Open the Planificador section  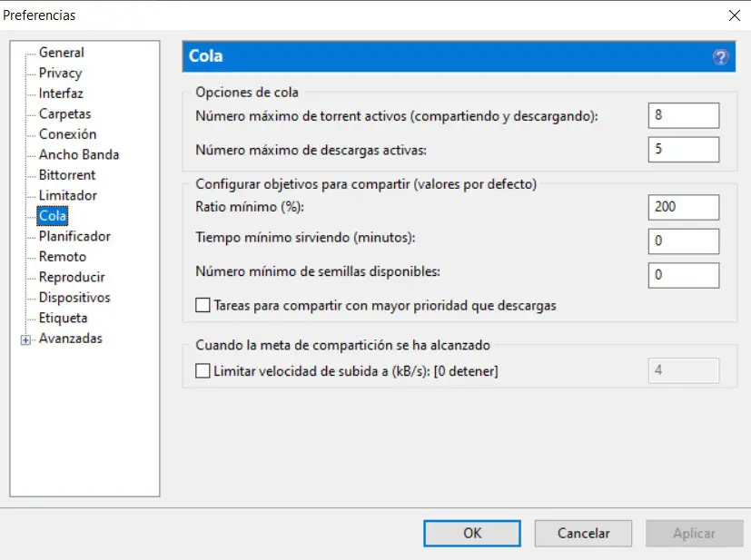(74, 236)
